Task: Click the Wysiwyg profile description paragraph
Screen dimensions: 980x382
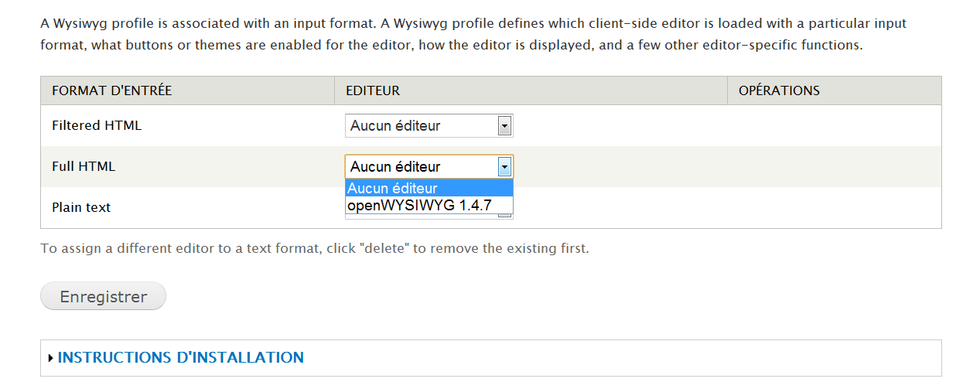Action: tap(473, 35)
